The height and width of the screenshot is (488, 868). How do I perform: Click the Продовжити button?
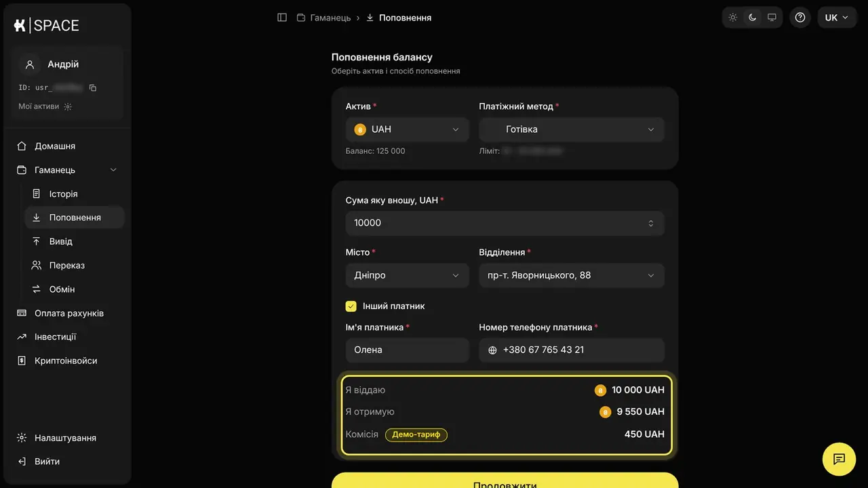505,481
